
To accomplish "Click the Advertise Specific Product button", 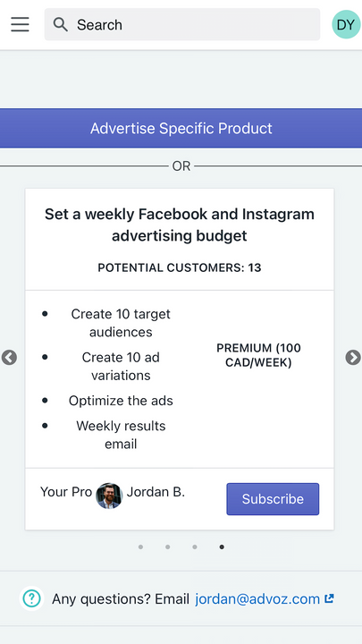I will [181, 128].
